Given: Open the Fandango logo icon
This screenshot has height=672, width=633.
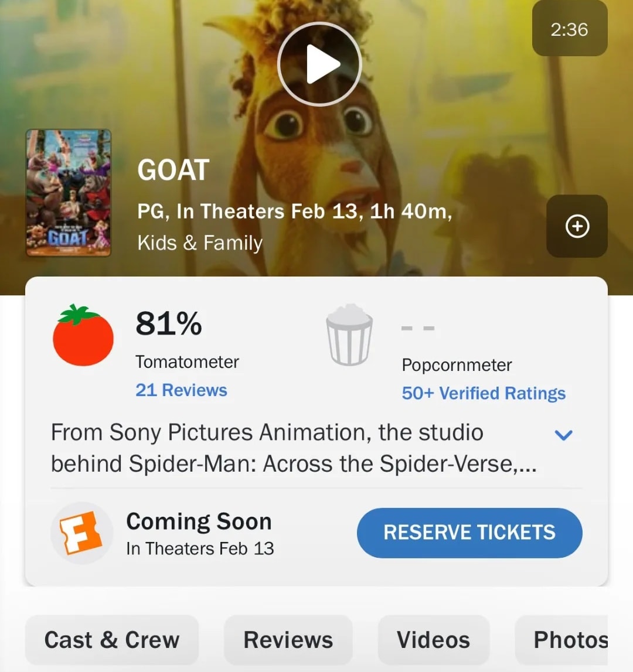Looking at the screenshot, I should coord(81,533).
